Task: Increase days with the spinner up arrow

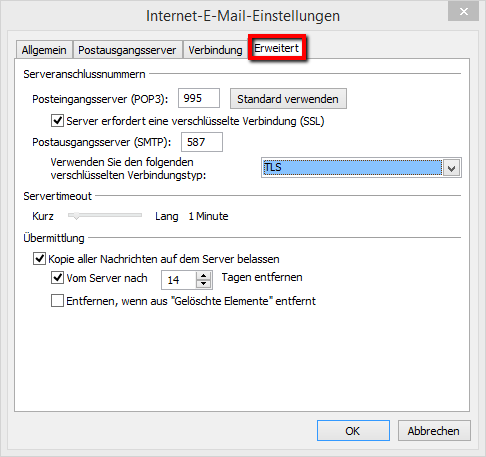Action: 203,276
